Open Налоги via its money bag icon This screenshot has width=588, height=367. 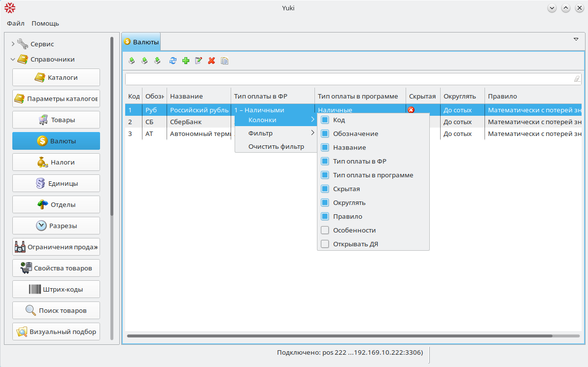(42, 163)
